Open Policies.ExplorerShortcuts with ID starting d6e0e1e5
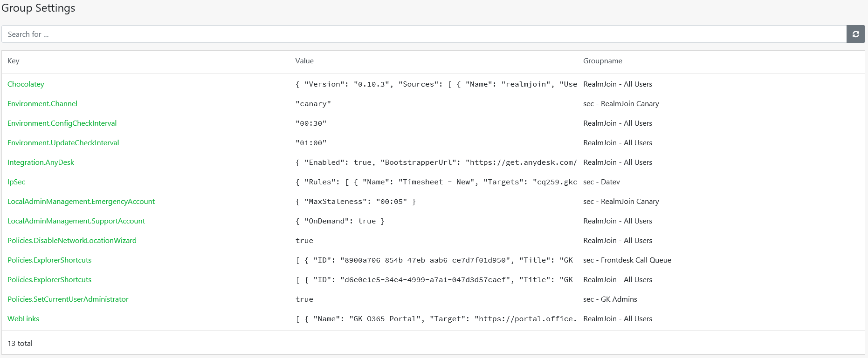Image resolution: width=868 pixels, height=358 pixels. pos(49,280)
